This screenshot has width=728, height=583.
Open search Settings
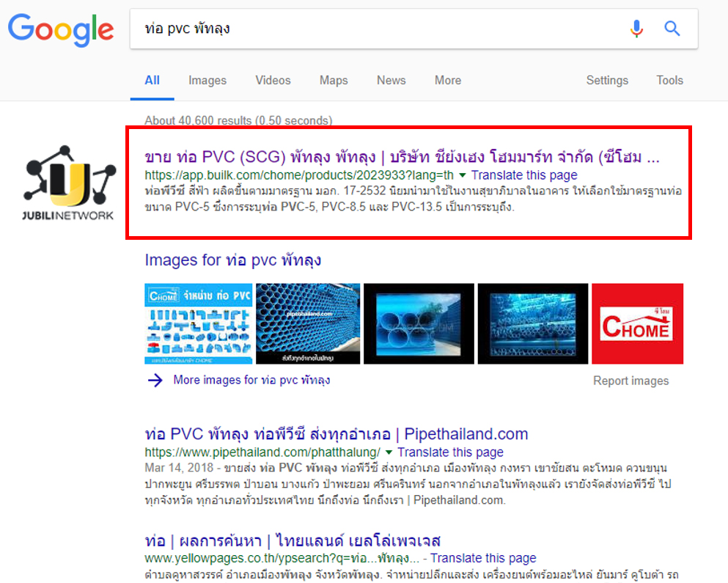(607, 81)
